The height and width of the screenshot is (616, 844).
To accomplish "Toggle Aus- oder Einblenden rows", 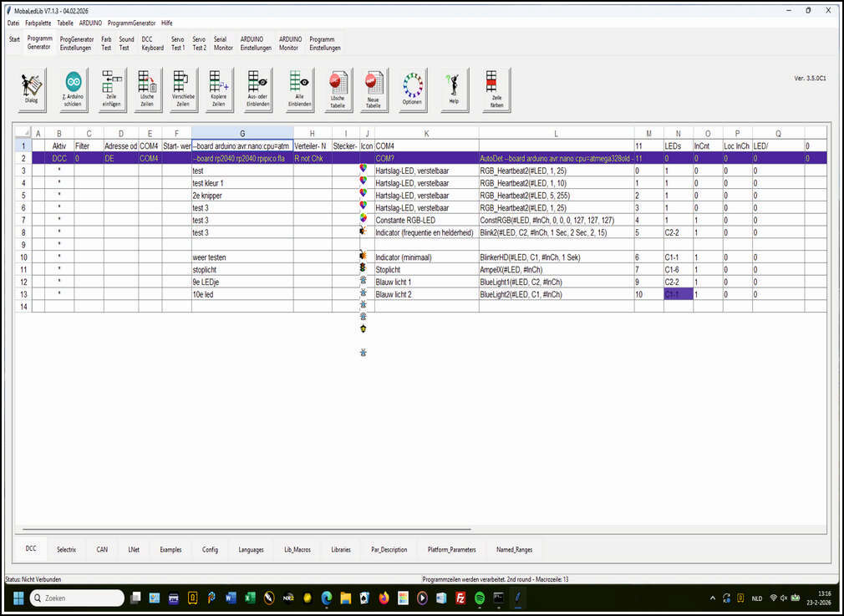I will click(257, 89).
